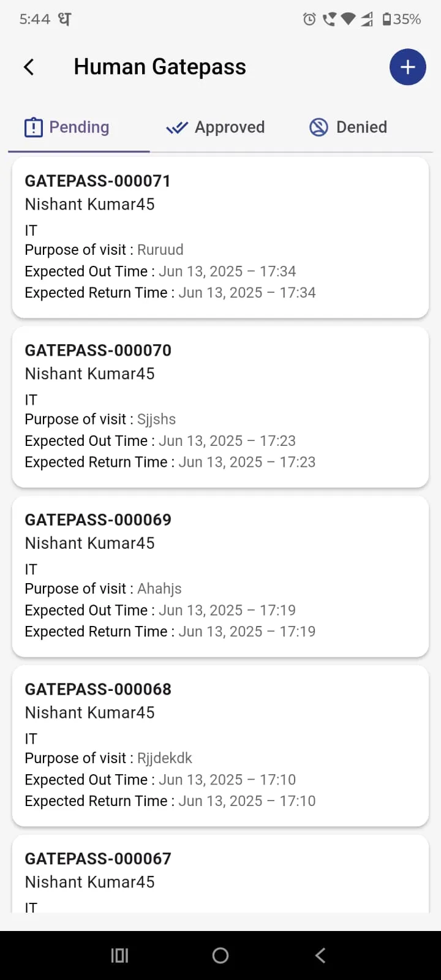
Task: Tap battery 35% indicator in status bar
Action: click(x=402, y=20)
